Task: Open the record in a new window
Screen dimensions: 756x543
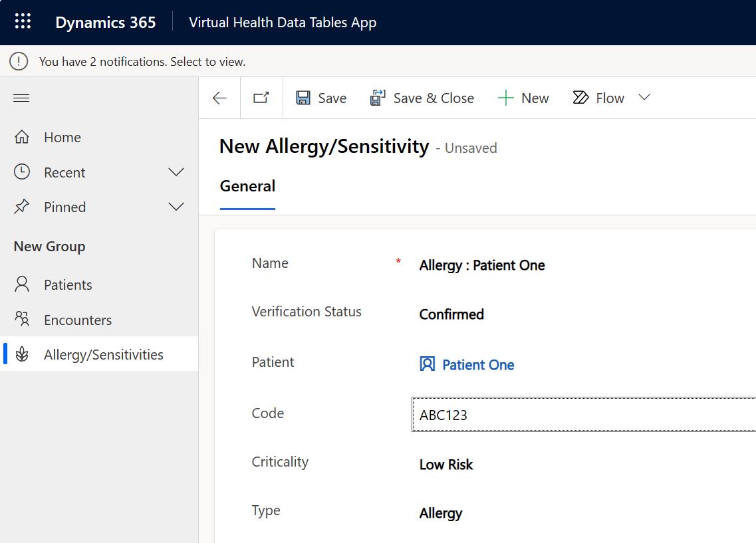Action: click(x=261, y=98)
